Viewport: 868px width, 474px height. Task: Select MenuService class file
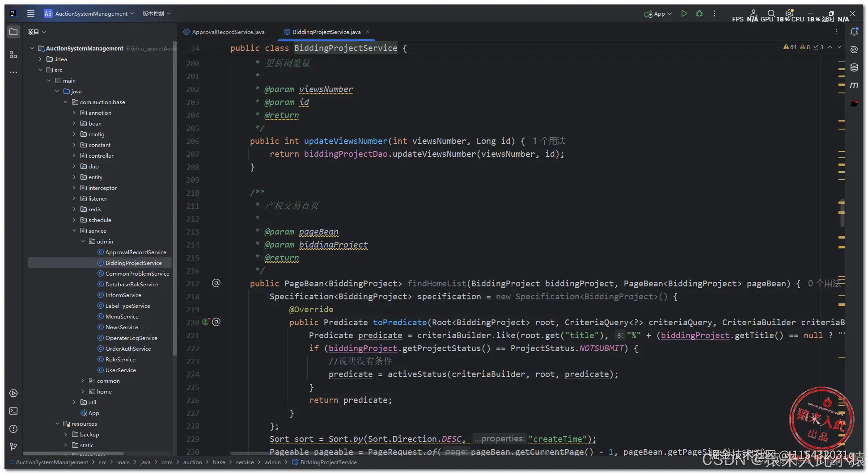point(118,316)
